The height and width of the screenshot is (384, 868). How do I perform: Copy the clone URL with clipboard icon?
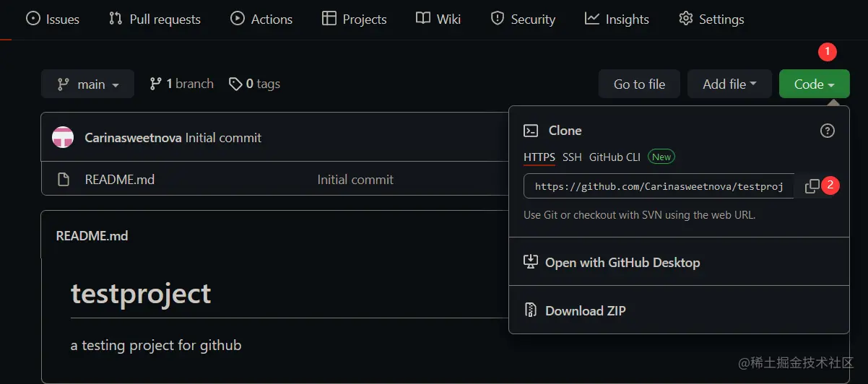pos(812,186)
